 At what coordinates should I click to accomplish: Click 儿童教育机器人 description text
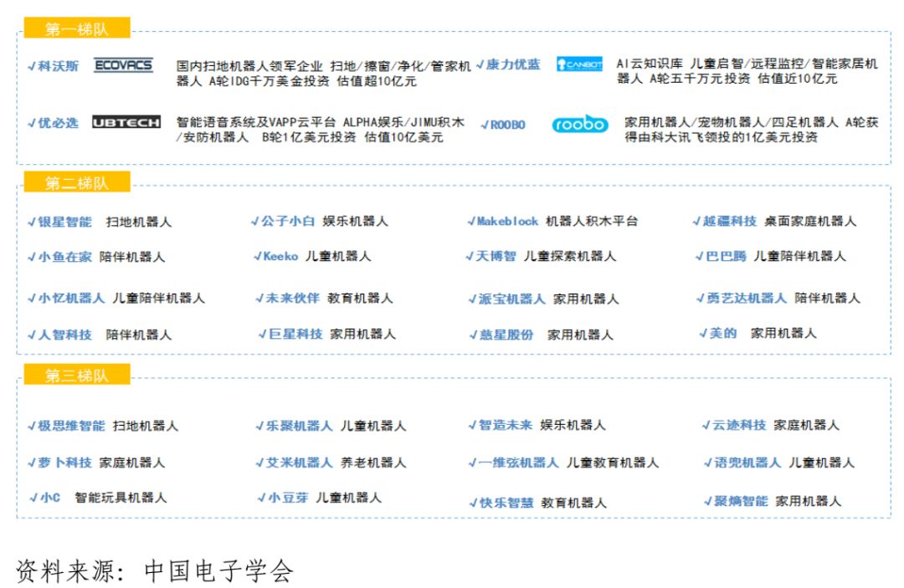612,463
